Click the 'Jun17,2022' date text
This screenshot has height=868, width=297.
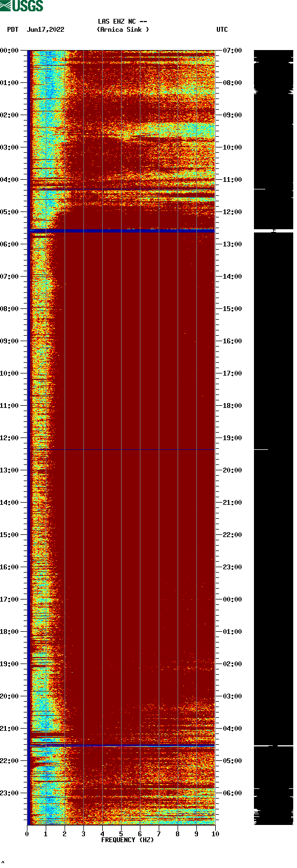(45, 30)
